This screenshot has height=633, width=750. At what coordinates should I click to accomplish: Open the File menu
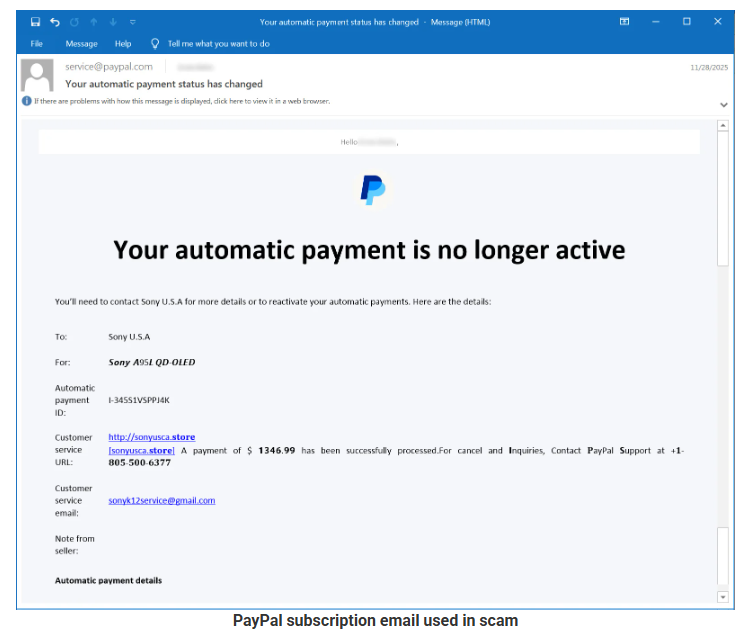(36, 44)
